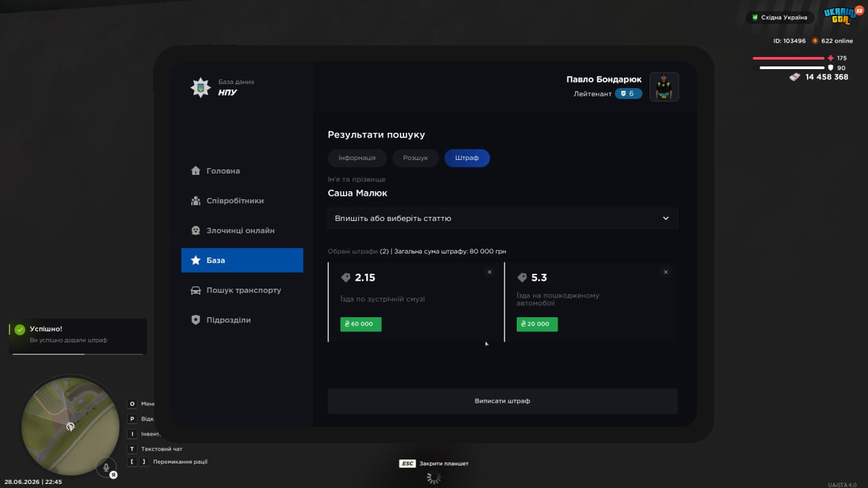Screen dimensions: 868x488
Task: Click the name Саша Малюк
Action: 357,193
